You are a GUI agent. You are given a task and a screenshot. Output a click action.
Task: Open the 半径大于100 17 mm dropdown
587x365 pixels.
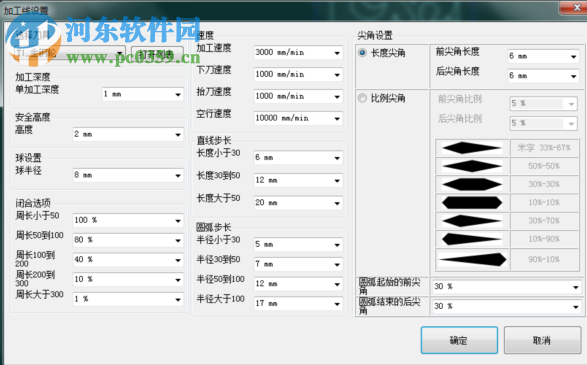coord(298,304)
